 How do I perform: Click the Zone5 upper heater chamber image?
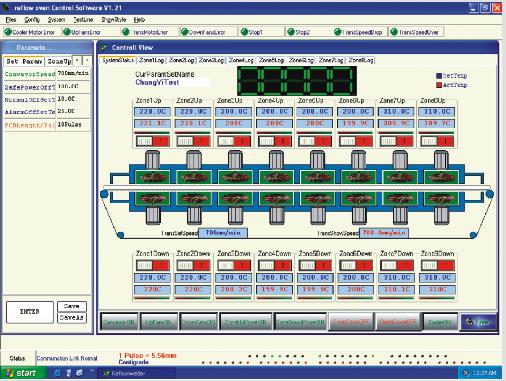coord(317,177)
